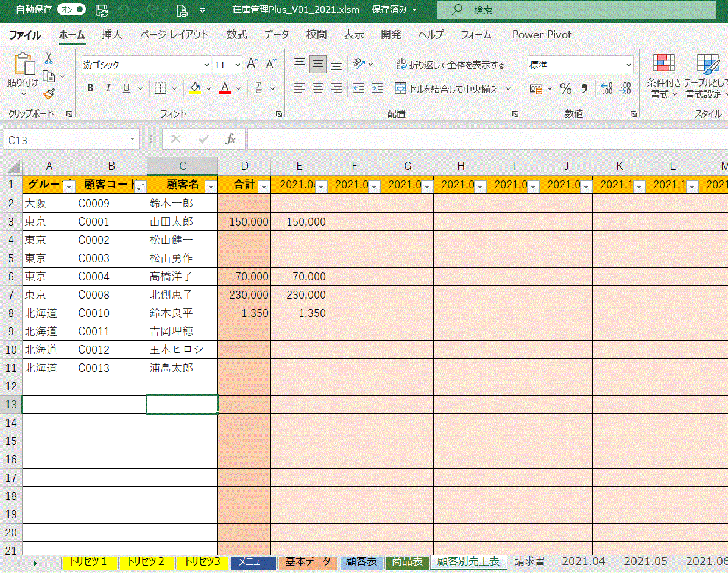Increase font size with large A icon
728x573 pixels.
pyautogui.click(x=252, y=64)
